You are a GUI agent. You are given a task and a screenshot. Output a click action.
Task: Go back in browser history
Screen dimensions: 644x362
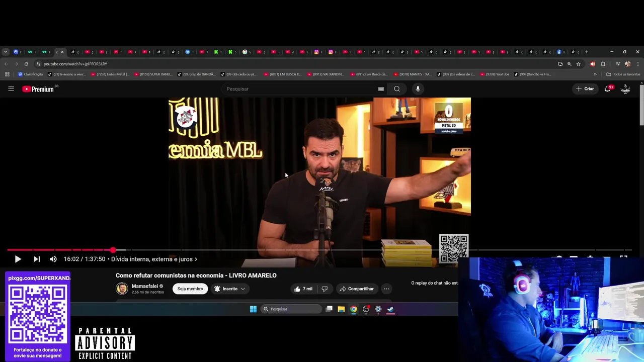(6, 64)
